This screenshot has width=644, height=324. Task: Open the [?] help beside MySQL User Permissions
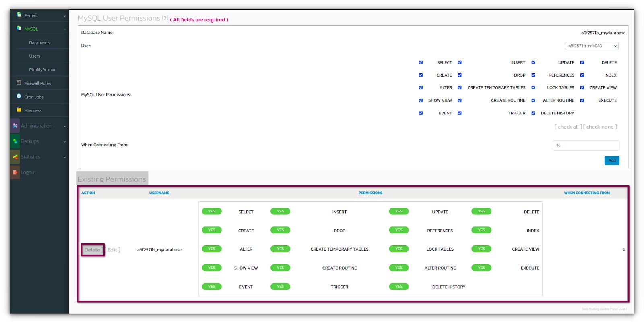tap(165, 18)
